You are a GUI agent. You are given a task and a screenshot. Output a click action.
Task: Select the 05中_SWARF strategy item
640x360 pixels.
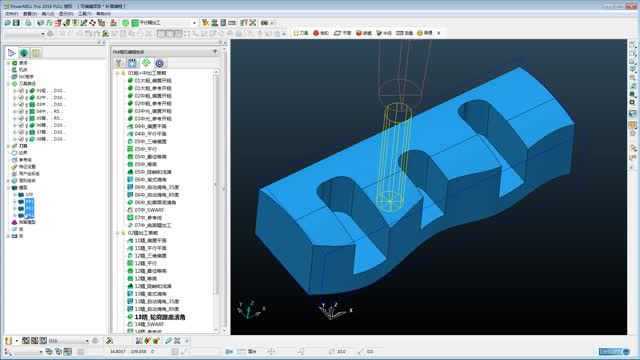point(149,210)
